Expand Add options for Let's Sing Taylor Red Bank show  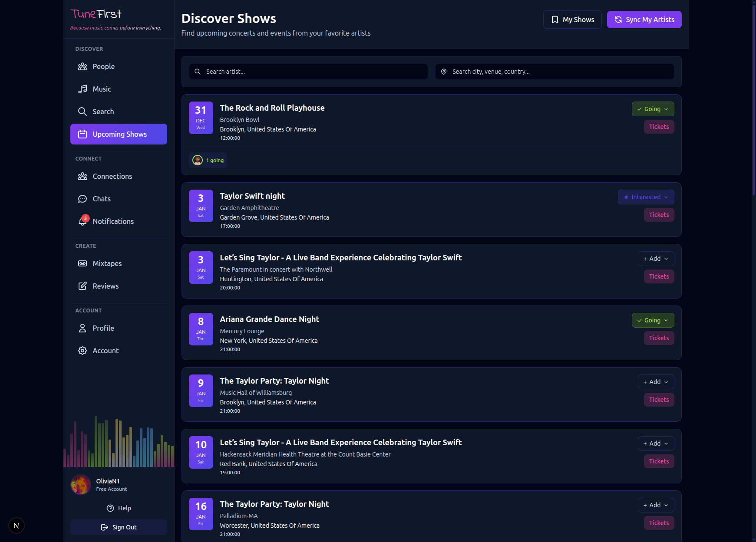pos(656,443)
